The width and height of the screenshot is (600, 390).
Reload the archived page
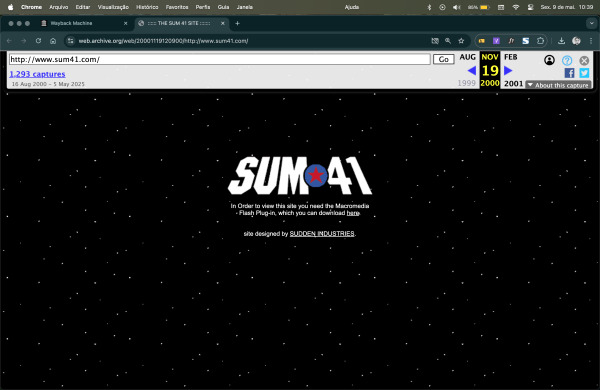point(38,41)
